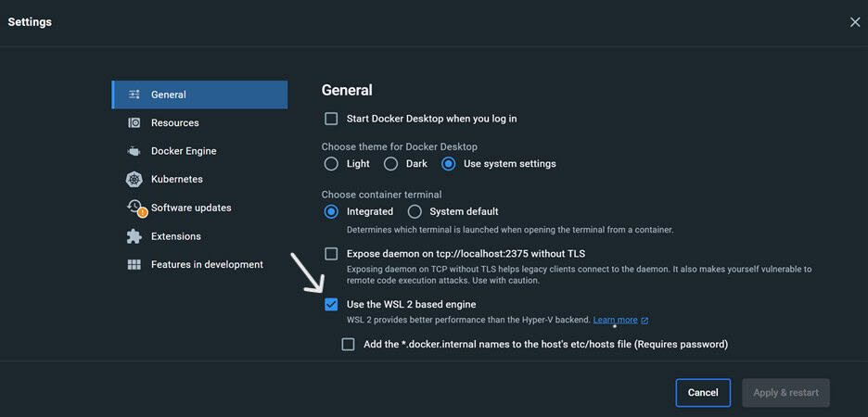Click the Resources icon in sidebar
This screenshot has height=417, width=868.
[134, 123]
